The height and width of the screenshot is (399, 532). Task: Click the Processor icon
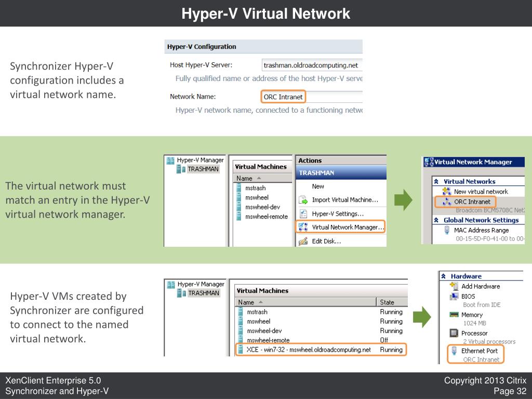pyautogui.click(x=454, y=333)
